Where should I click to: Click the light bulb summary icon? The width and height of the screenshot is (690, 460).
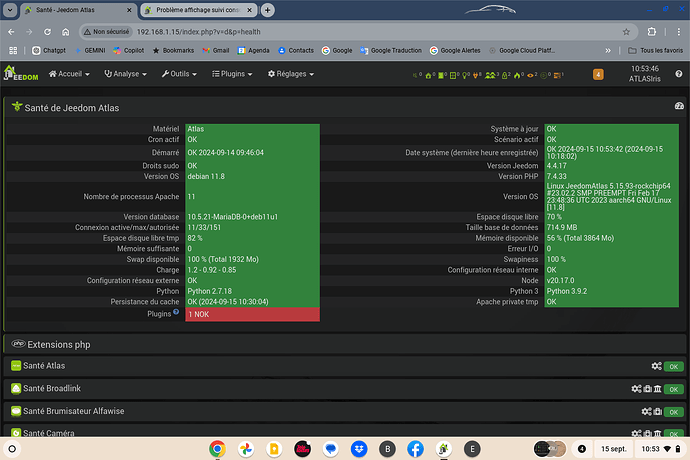pyautogui.click(x=464, y=75)
